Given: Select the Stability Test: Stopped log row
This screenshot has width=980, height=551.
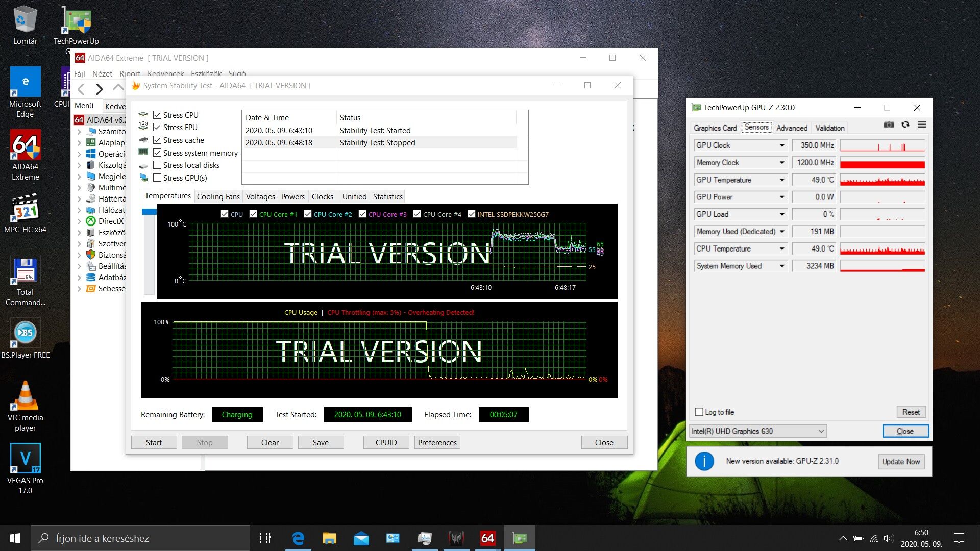Looking at the screenshot, I should click(x=381, y=143).
